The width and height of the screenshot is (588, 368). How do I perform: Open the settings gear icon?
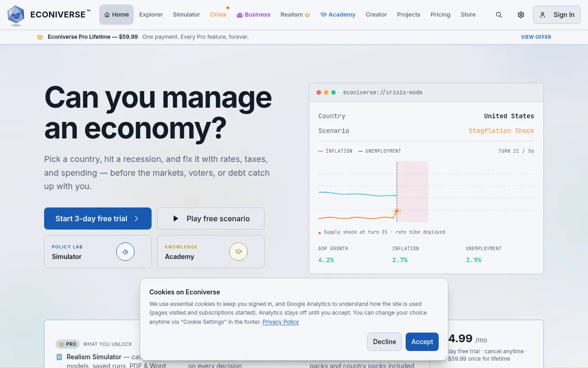(521, 15)
